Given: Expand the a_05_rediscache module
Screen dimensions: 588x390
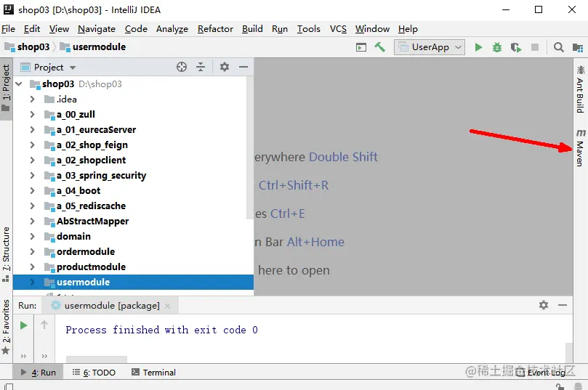Looking at the screenshot, I should pos(32,206).
